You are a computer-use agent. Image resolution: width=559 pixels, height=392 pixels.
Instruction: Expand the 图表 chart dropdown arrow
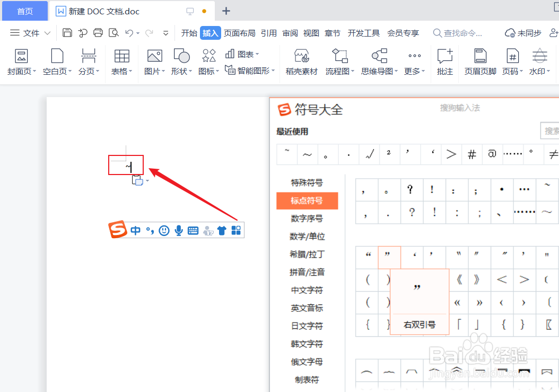pos(258,53)
